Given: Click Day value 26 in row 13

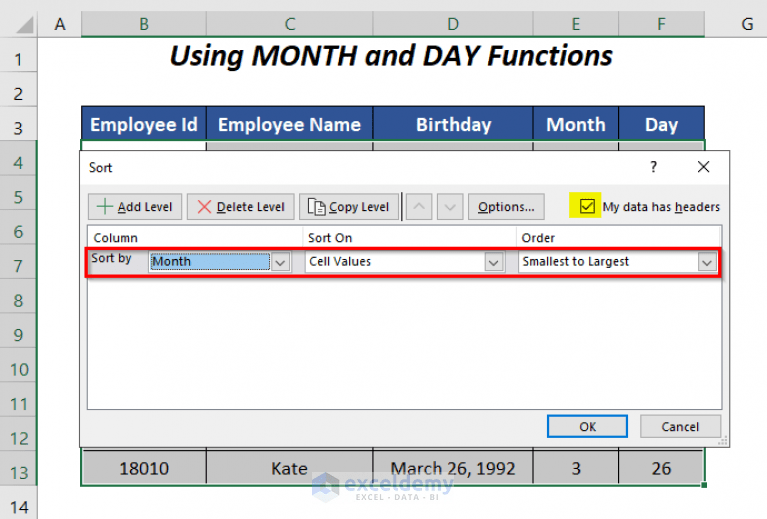Looking at the screenshot, I should 661,468.
